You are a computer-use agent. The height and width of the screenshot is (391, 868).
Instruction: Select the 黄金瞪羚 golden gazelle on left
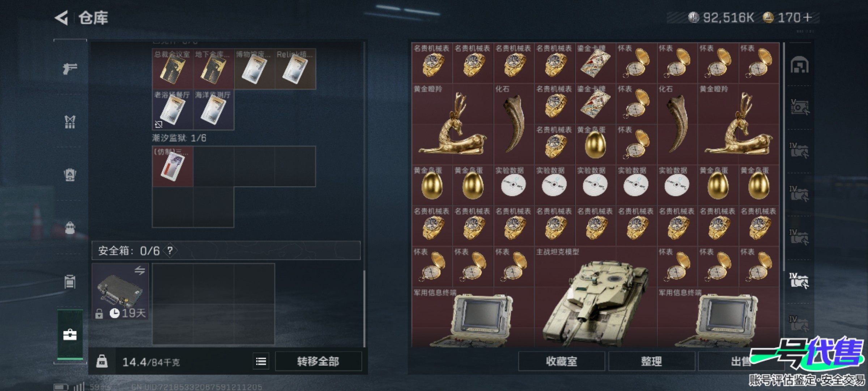pos(452,124)
